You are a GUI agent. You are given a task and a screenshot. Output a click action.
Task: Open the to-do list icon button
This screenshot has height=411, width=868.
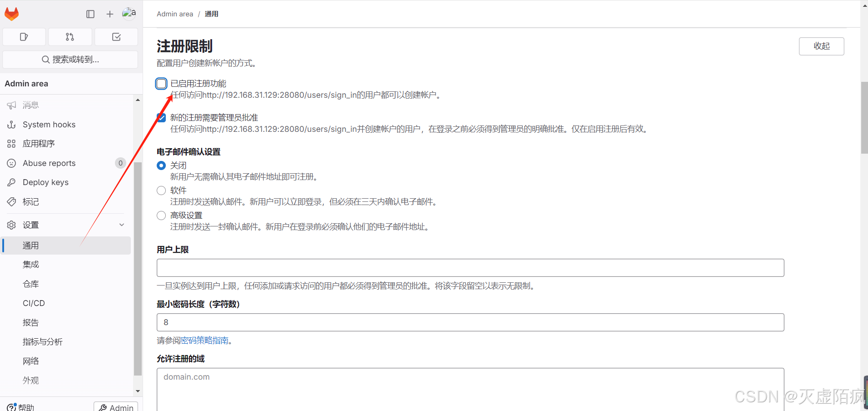point(116,37)
